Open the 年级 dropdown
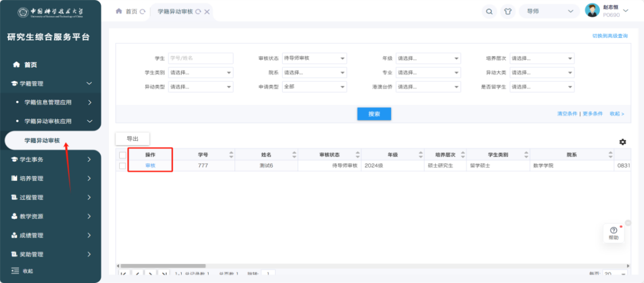The height and width of the screenshot is (283, 644). coord(428,59)
